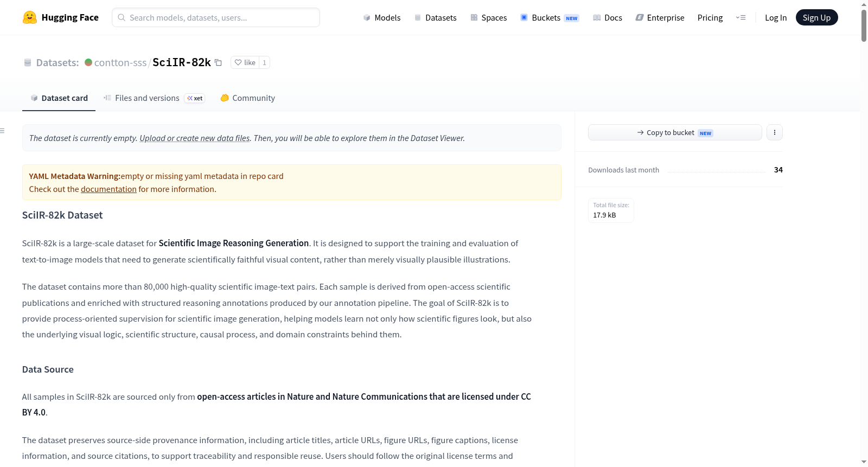Open the contton-sss profile link
The height and width of the screenshot is (467, 868).
click(120, 62)
